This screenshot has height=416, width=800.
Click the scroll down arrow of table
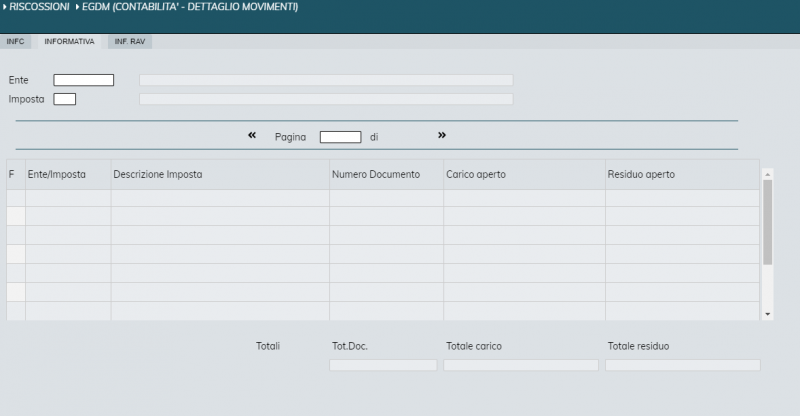(767, 314)
